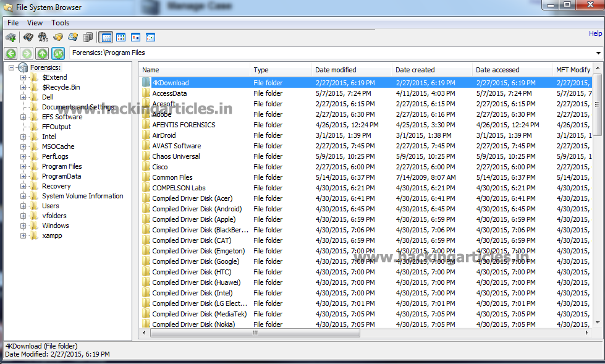Open the binoculars ABC text search tool
605x364 pixels.
click(43, 37)
